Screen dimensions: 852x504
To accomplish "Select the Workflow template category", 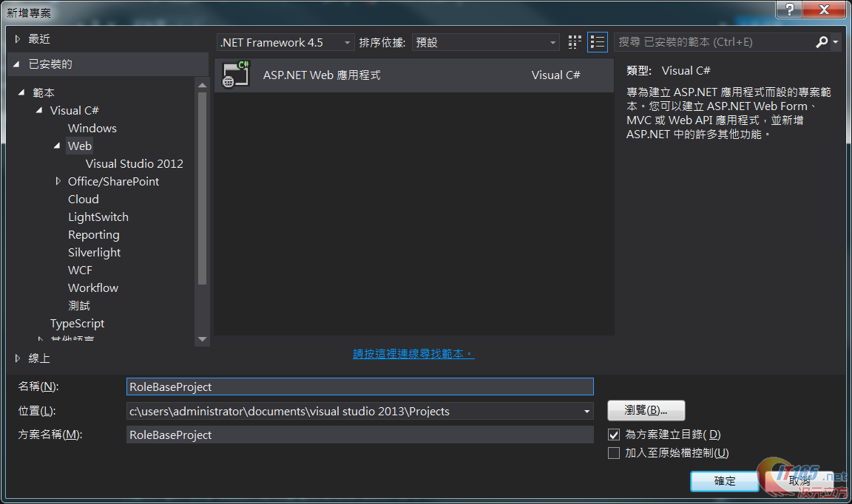I will coord(93,288).
